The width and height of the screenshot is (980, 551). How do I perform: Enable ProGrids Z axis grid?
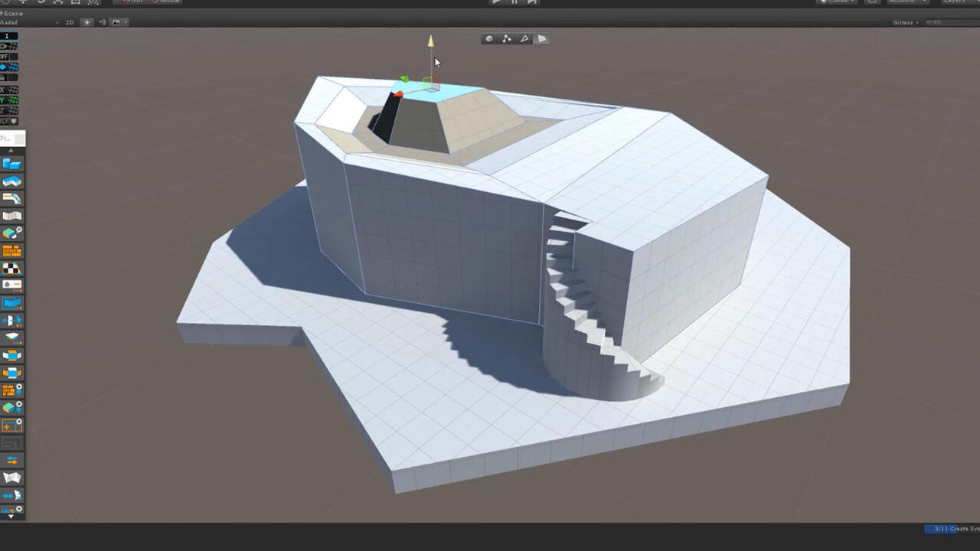point(9,111)
